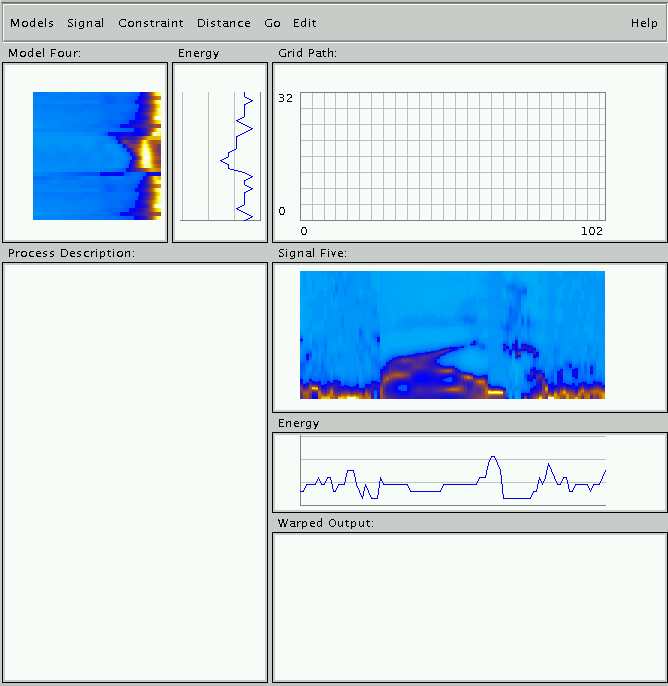
Task: Click the Go menu
Action: [272, 23]
